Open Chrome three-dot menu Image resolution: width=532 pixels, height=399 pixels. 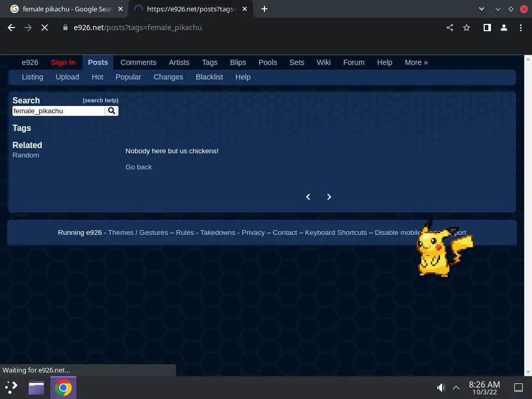(x=521, y=28)
